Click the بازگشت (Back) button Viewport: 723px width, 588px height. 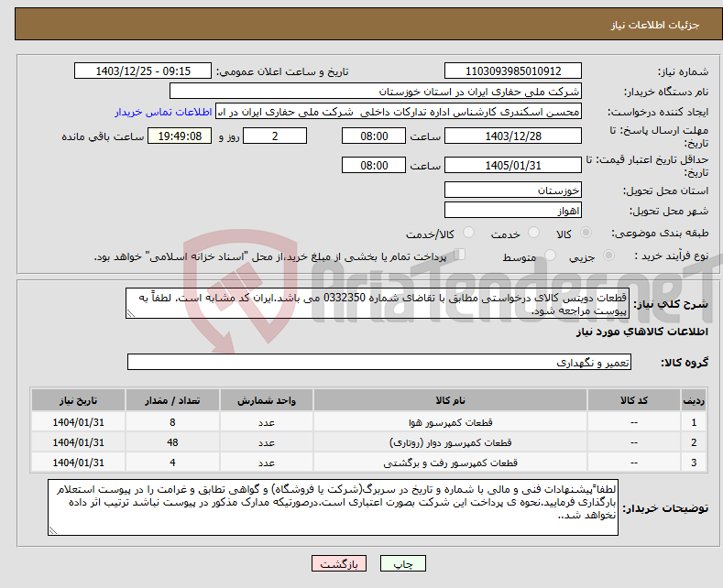pos(339,563)
